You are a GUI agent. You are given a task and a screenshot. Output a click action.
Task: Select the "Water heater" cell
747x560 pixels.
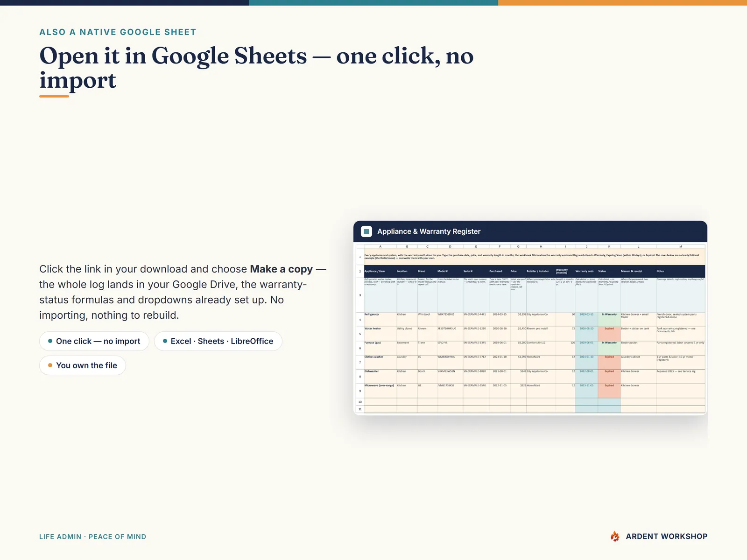click(380, 334)
